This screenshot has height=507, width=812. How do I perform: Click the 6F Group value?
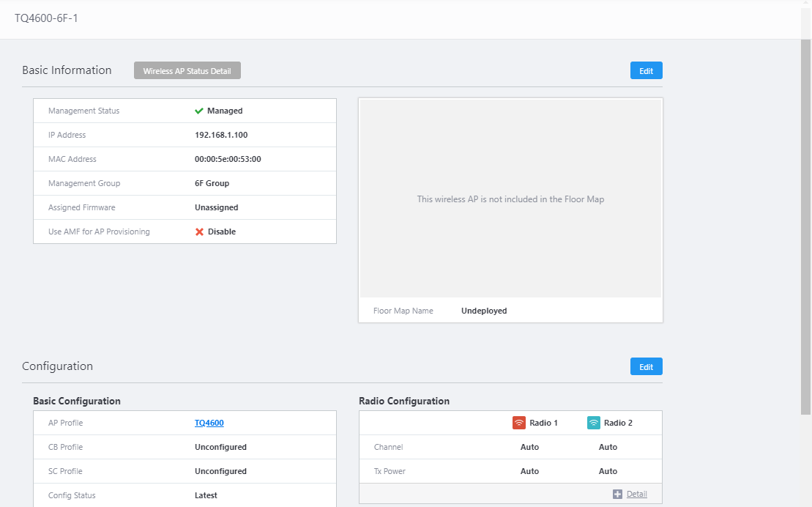212,183
